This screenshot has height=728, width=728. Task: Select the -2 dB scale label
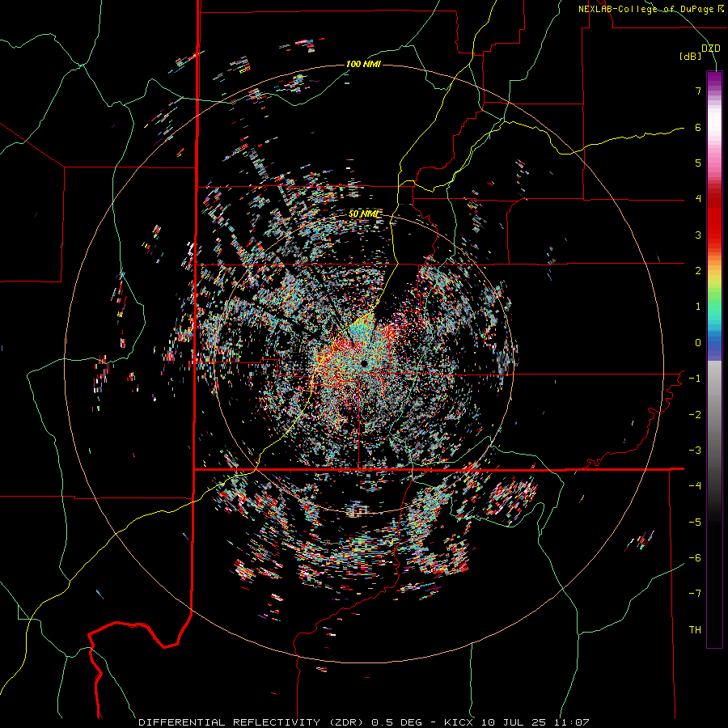[x=695, y=415]
